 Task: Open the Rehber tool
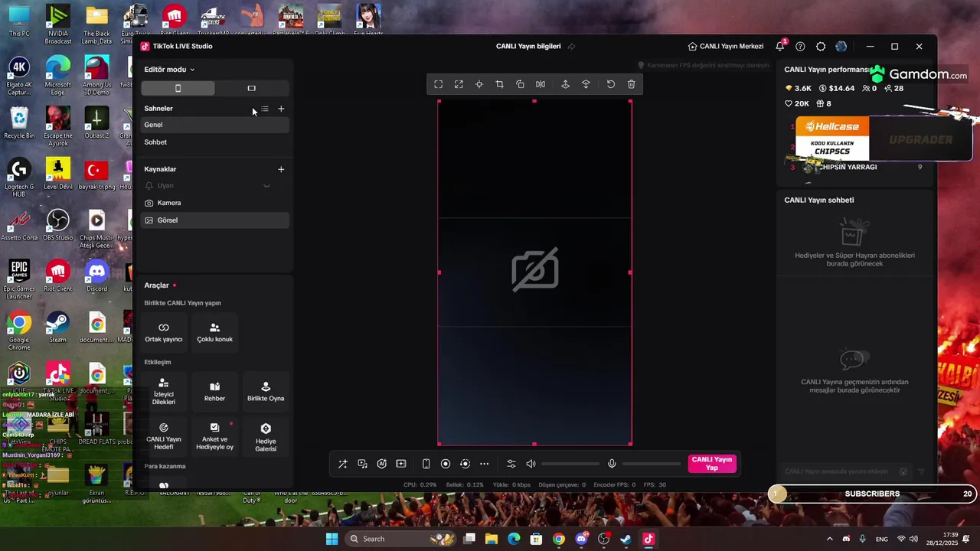[x=214, y=392]
